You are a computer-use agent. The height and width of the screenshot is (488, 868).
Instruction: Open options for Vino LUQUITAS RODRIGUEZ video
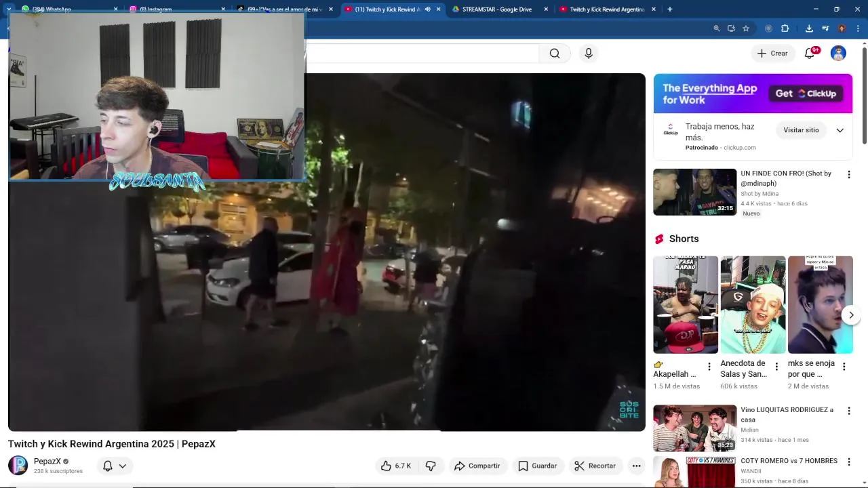coord(848,411)
